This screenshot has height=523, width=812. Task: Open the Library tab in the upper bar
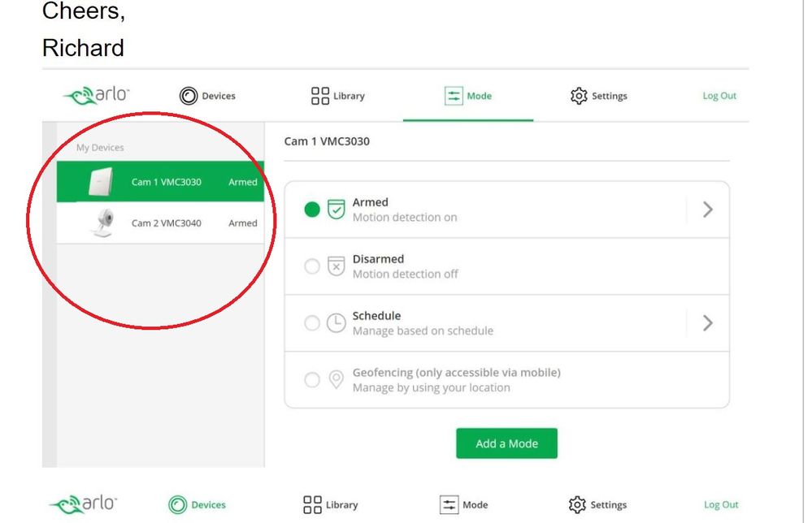click(338, 96)
